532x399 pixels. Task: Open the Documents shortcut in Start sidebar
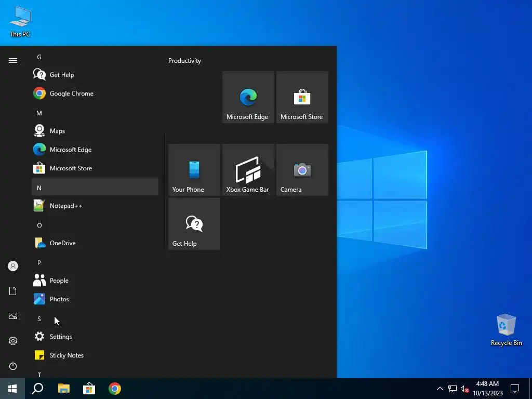pyautogui.click(x=13, y=291)
